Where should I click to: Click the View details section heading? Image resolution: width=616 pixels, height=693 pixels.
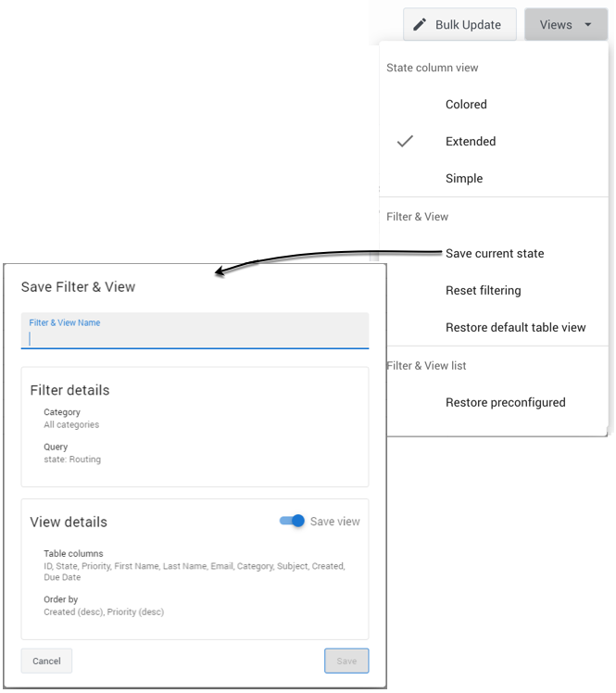[x=69, y=522]
